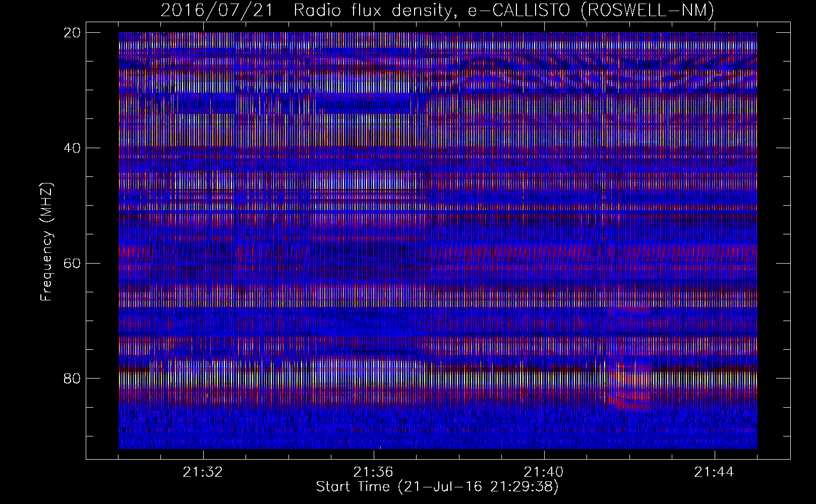
Task: Click the 'Start Time (21-Jul-16 21:29:38)' axis label
Action: [x=437, y=487]
